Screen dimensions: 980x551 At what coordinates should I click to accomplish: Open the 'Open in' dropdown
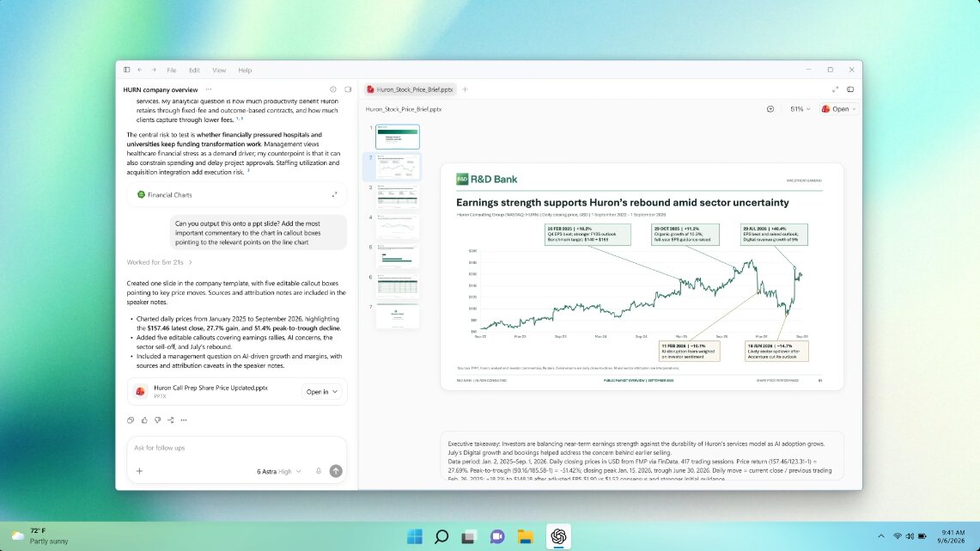click(x=321, y=391)
